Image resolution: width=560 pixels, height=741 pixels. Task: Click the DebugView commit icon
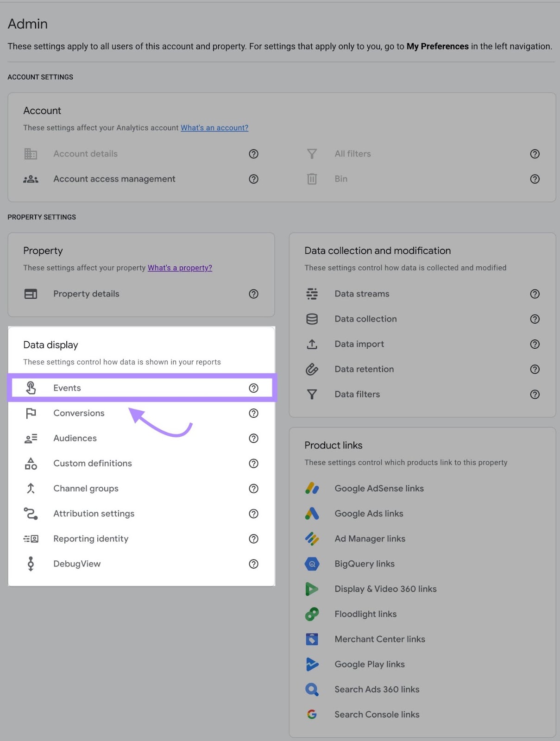coord(31,564)
